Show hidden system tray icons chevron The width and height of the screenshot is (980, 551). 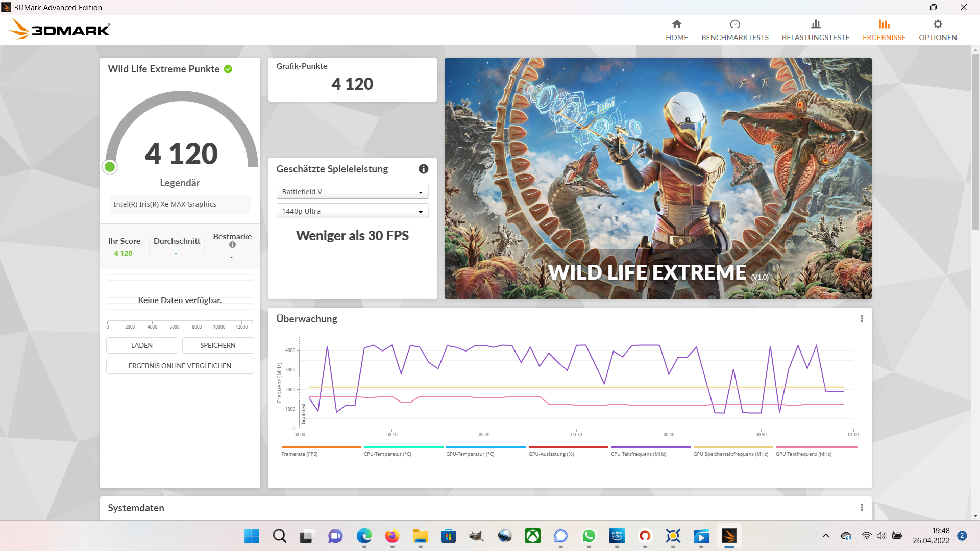point(825,536)
